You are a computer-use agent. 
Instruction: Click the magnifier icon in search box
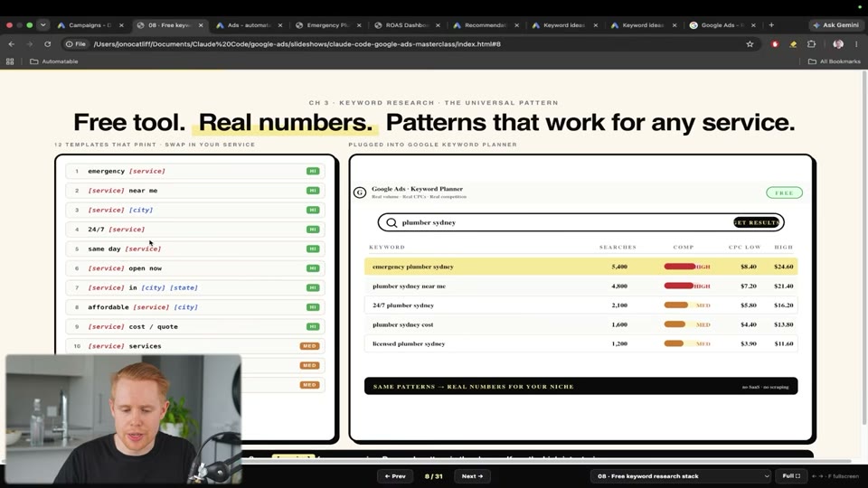pos(392,222)
